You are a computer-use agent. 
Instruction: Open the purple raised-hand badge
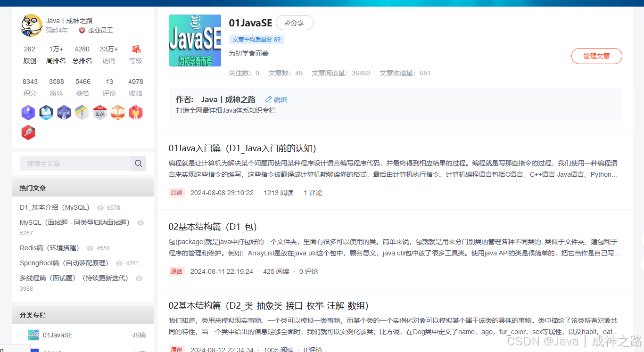[x=28, y=113]
